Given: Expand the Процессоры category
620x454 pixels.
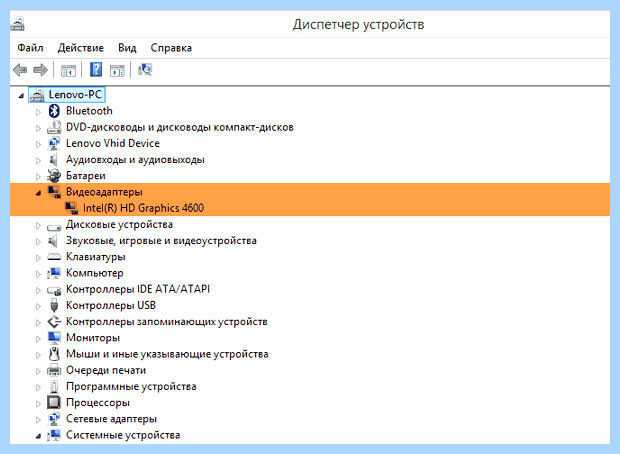Looking at the screenshot, I should [x=38, y=403].
